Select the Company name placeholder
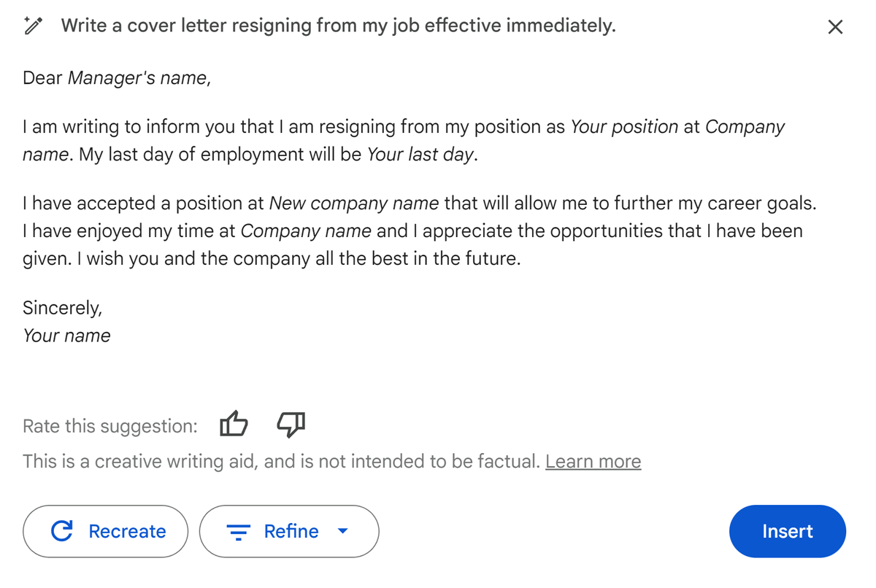This screenshot has width=876, height=588. click(x=307, y=231)
